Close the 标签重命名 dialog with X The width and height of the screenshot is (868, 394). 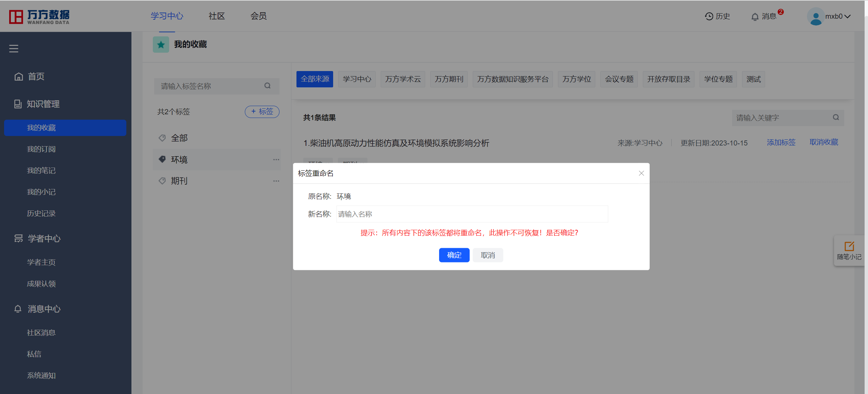click(x=641, y=173)
